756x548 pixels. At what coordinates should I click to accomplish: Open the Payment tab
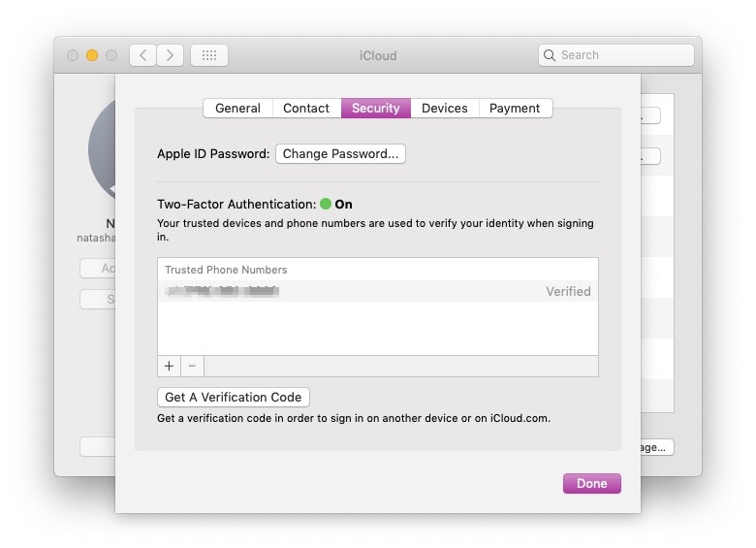point(515,108)
